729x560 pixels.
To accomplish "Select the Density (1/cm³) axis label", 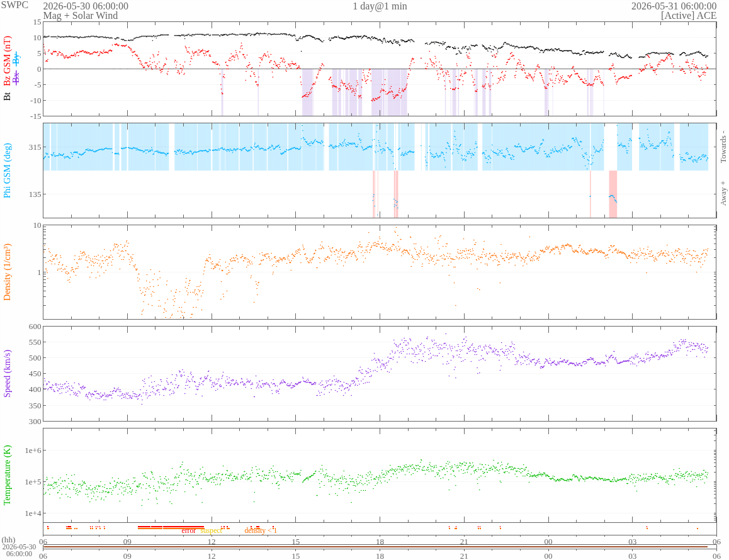I will click(7, 272).
